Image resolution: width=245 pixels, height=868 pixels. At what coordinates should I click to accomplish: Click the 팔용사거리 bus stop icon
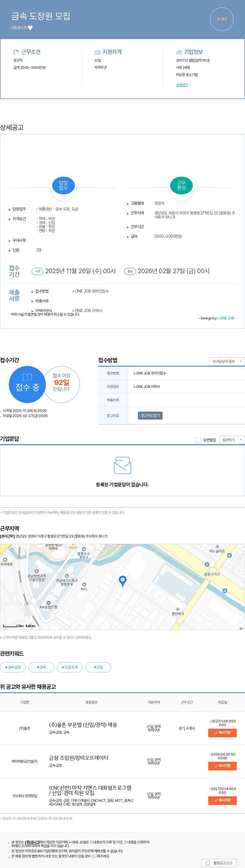207,564
